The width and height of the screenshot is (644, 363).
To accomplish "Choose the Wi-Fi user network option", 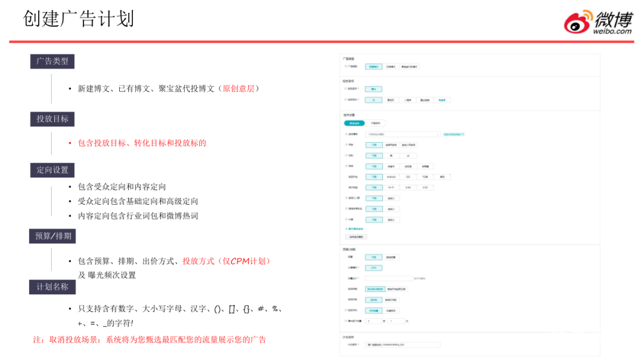I will point(391,187).
